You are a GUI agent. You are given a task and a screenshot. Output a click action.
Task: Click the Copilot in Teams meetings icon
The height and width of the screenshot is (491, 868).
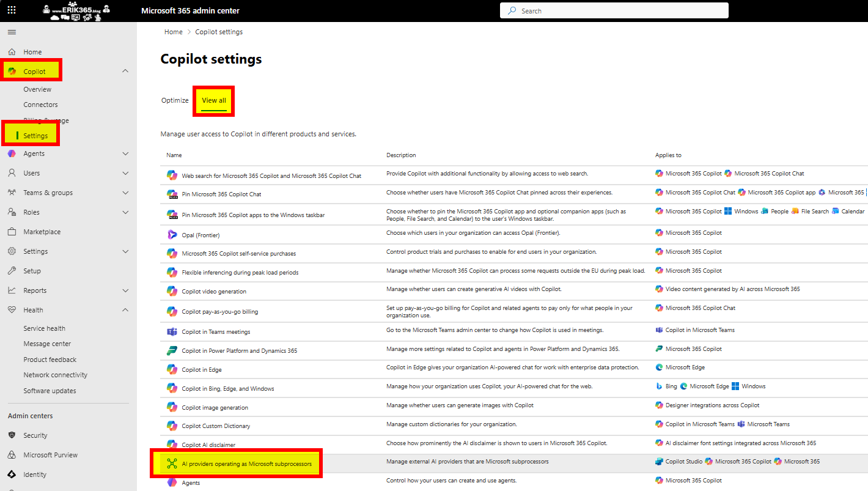(x=172, y=331)
